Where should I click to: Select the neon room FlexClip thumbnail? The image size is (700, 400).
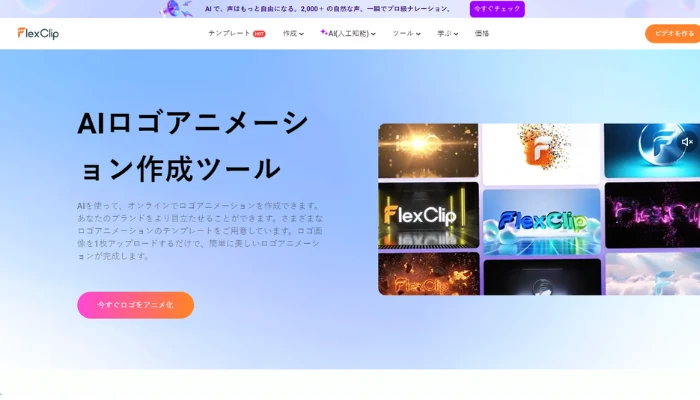pyautogui.click(x=428, y=215)
